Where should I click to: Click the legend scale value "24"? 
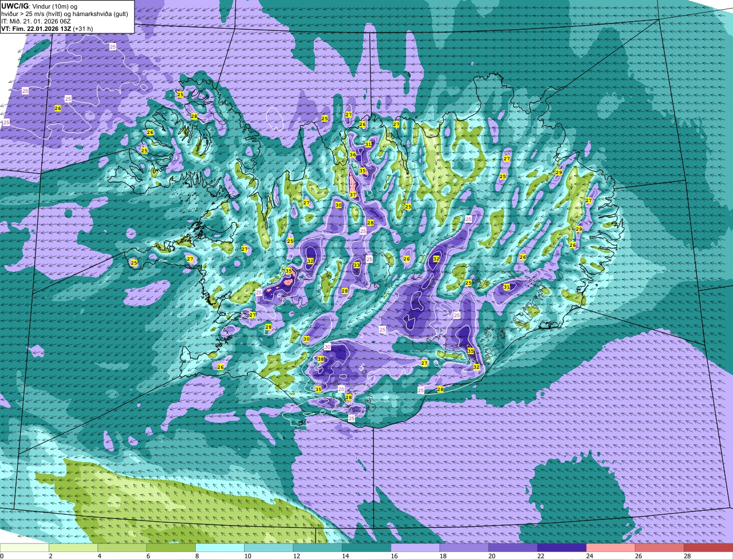[x=589, y=556]
